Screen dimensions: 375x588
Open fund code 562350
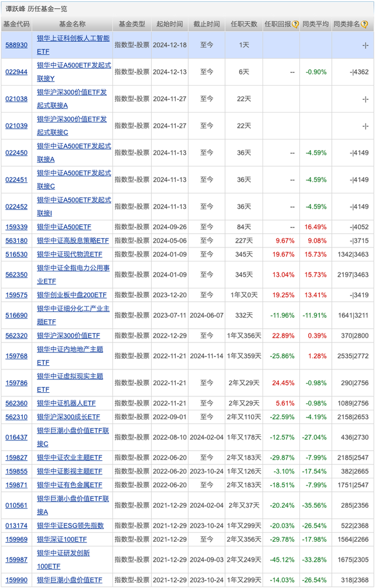tap(16, 275)
